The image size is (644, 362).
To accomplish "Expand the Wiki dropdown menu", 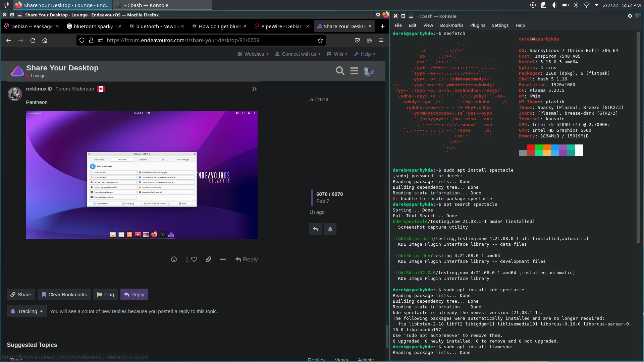I will point(337,54).
